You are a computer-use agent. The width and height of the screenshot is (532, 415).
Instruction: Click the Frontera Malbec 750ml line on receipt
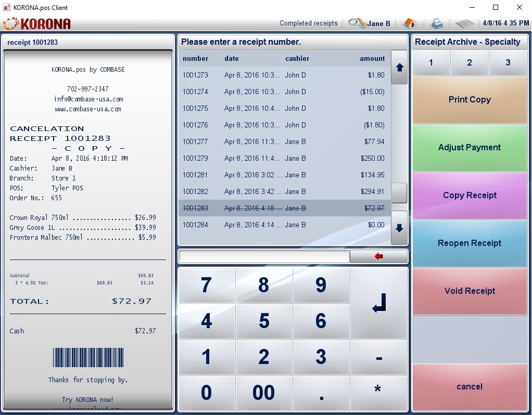pos(83,237)
